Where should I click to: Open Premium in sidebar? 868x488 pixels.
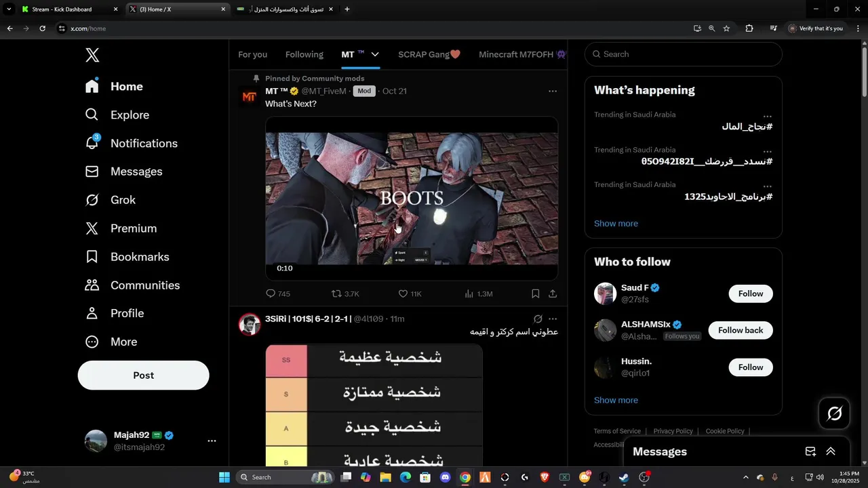click(x=121, y=229)
